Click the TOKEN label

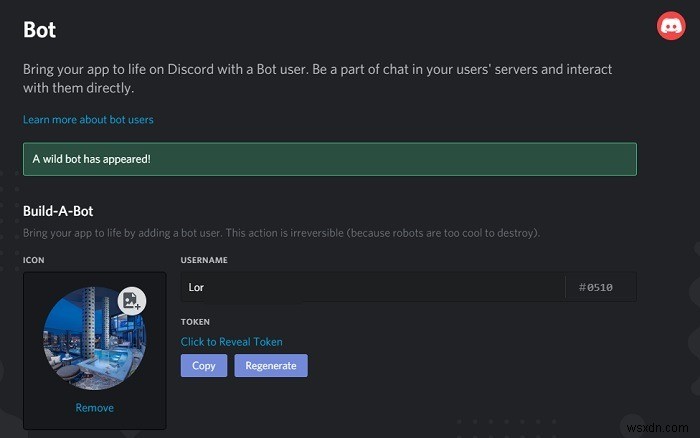point(195,321)
